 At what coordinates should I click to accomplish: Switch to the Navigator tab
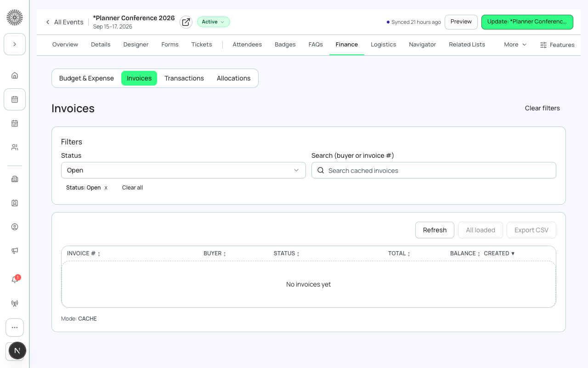click(x=423, y=45)
